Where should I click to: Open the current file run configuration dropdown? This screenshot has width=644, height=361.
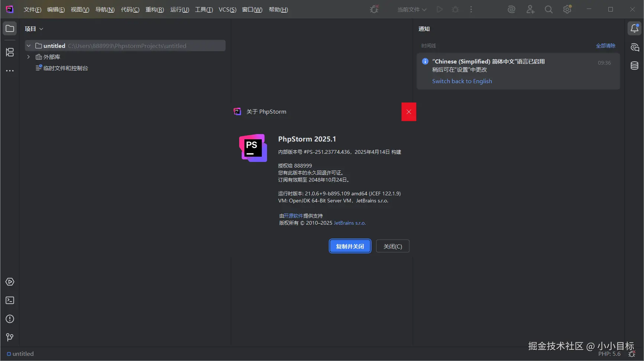[x=412, y=10]
